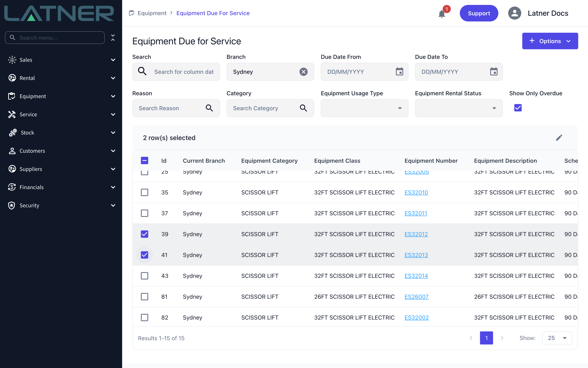Select the row with Id 37
588x368 pixels.
[145, 213]
